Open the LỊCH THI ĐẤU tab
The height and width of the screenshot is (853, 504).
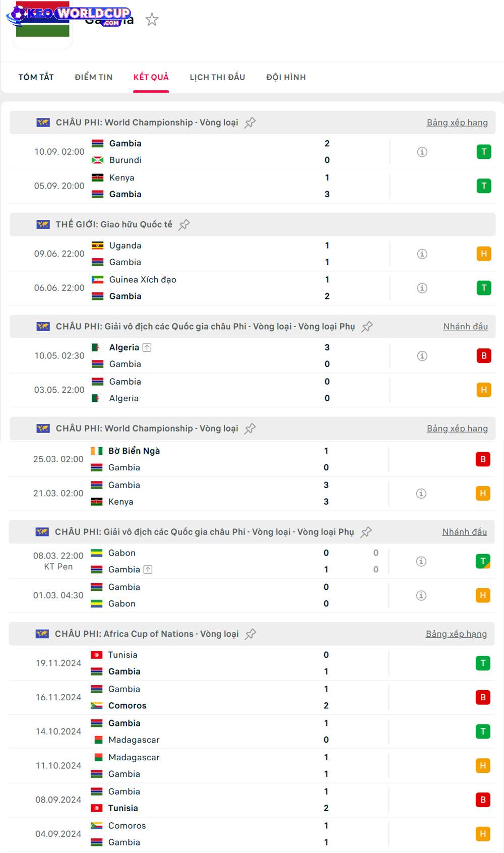tap(217, 77)
